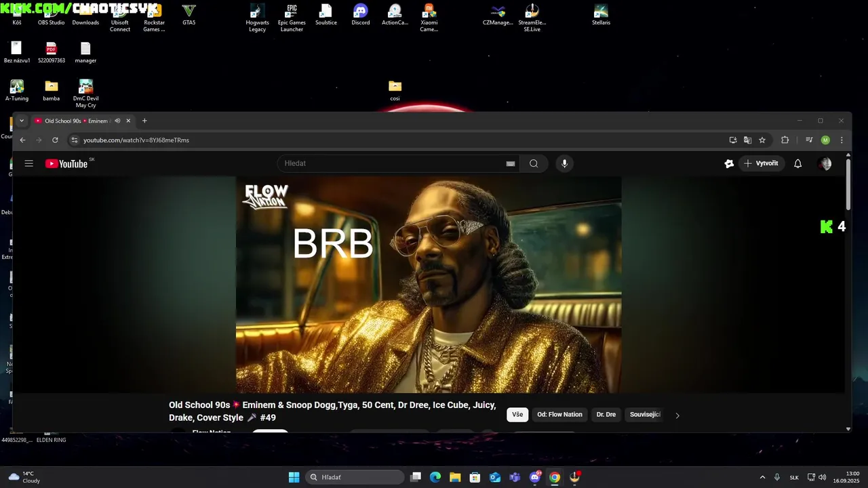Viewport: 868px width, 488px height.
Task: Open the Xiaomi Camera desktop icon
Action: tap(429, 18)
